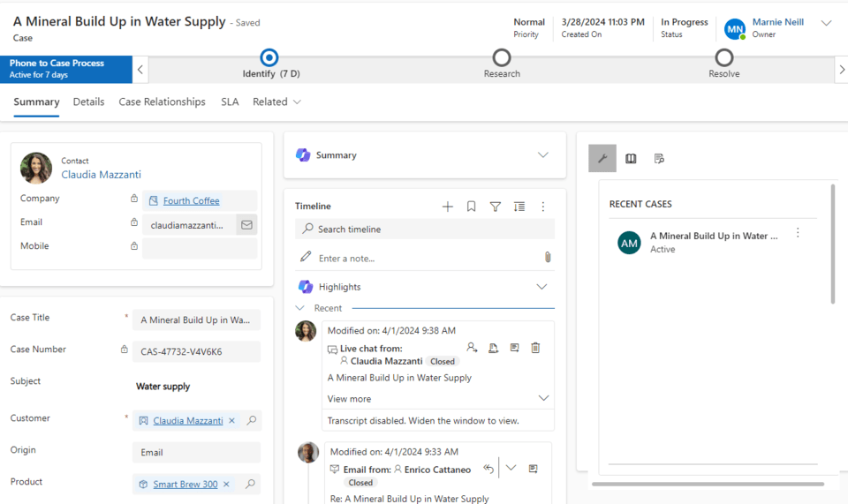848x504 pixels.
Task: Click the timeline bookmark icon
Action: click(x=472, y=207)
